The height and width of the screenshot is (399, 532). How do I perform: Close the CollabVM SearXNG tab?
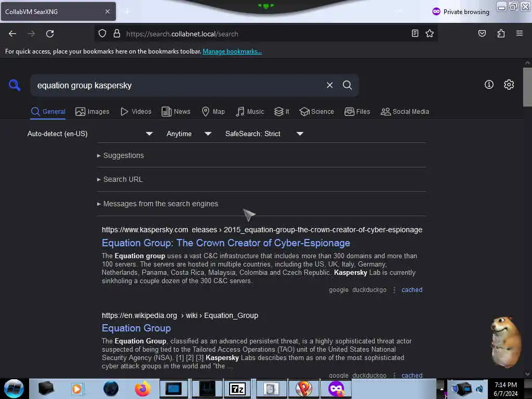point(107,11)
